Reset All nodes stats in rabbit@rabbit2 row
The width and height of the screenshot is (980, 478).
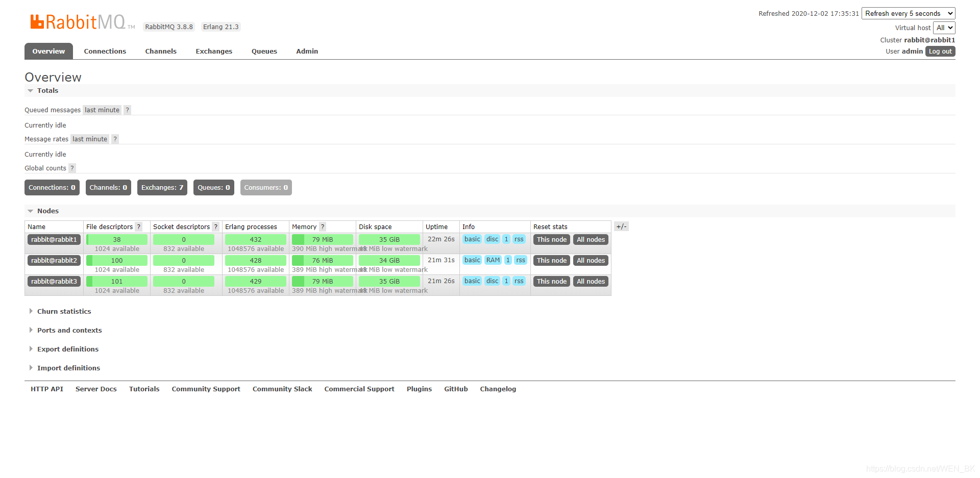coord(591,261)
